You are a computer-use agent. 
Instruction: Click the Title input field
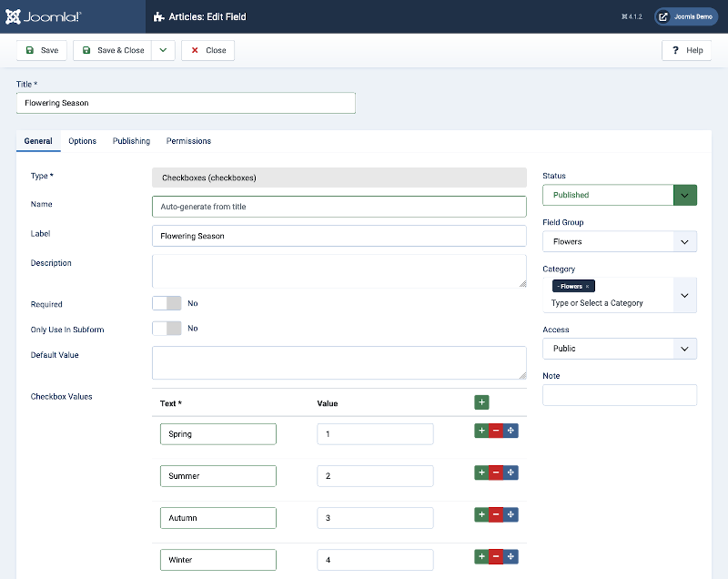pos(186,103)
